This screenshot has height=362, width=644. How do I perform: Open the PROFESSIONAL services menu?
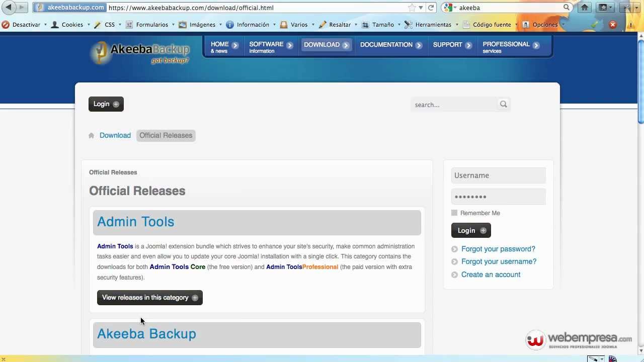tap(511, 47)
